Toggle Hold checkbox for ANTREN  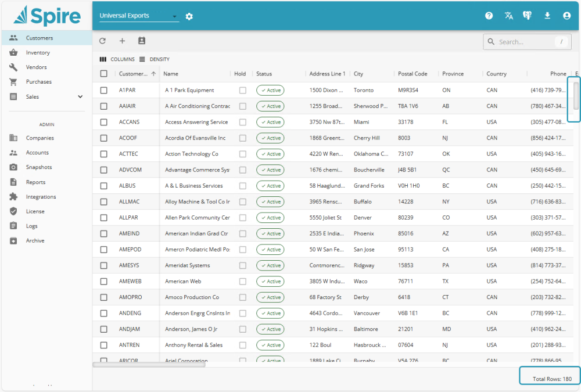(243, 345)
